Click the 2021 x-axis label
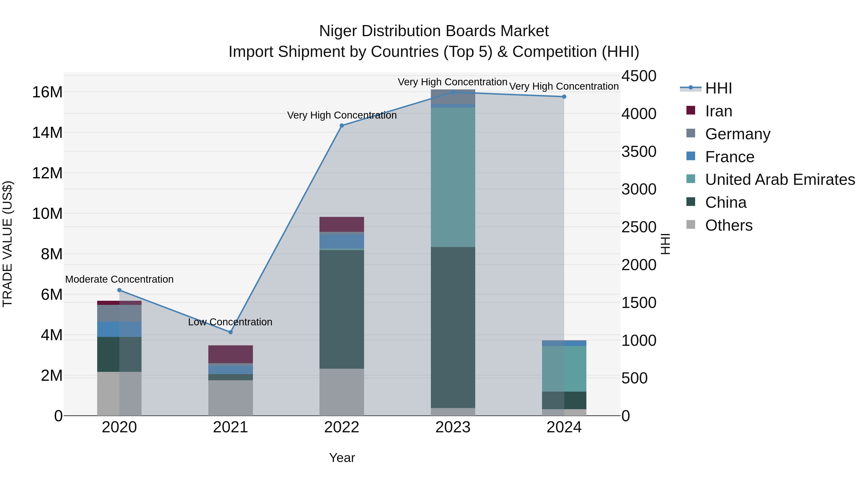 [231, 427]
